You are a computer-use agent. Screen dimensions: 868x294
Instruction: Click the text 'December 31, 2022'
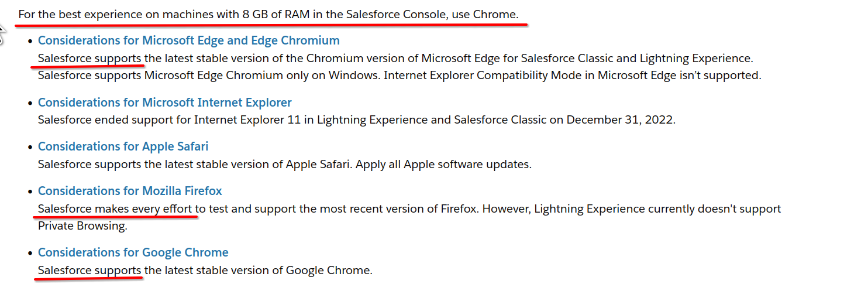[620, 120]
